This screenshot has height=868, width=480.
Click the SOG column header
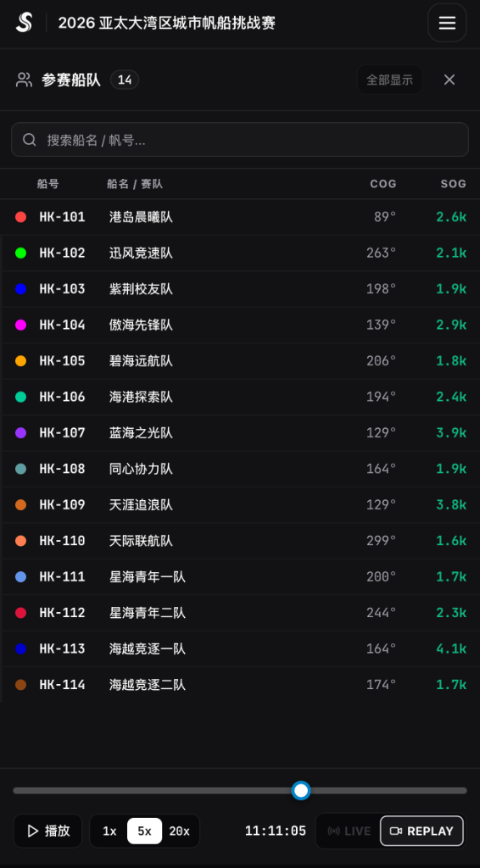[454, 184]
